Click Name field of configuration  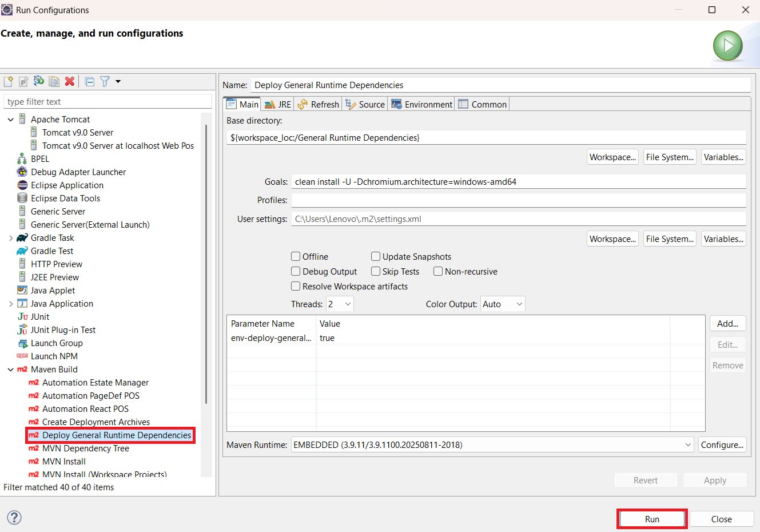coord(501,85)
